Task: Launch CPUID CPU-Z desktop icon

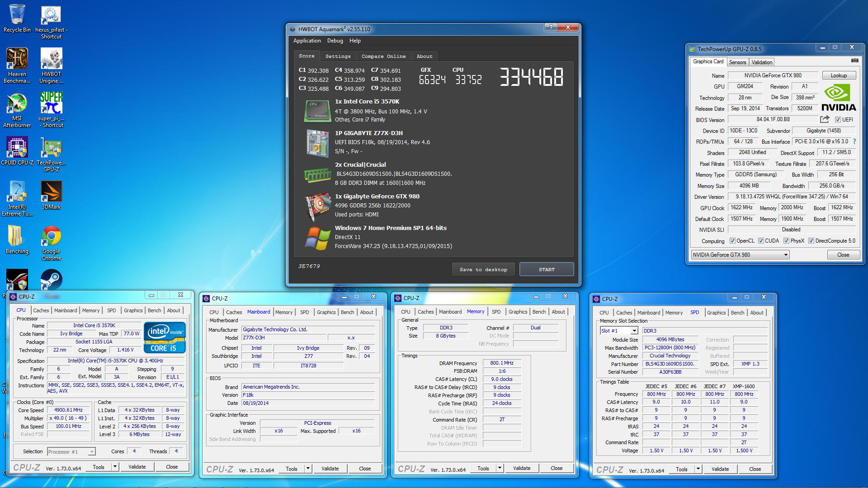Action: [x=17, y=151]
